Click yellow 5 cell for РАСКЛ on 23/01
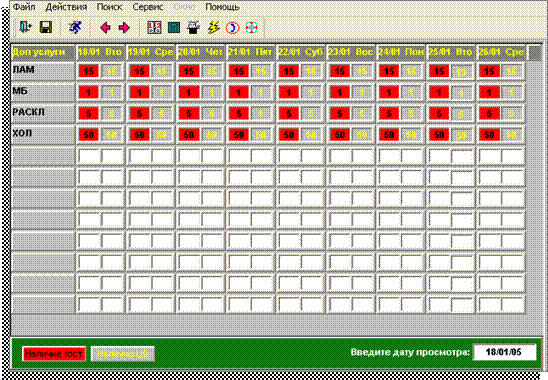Image resolution: width=548 pixels, height=380 pixels. point(362,114)
